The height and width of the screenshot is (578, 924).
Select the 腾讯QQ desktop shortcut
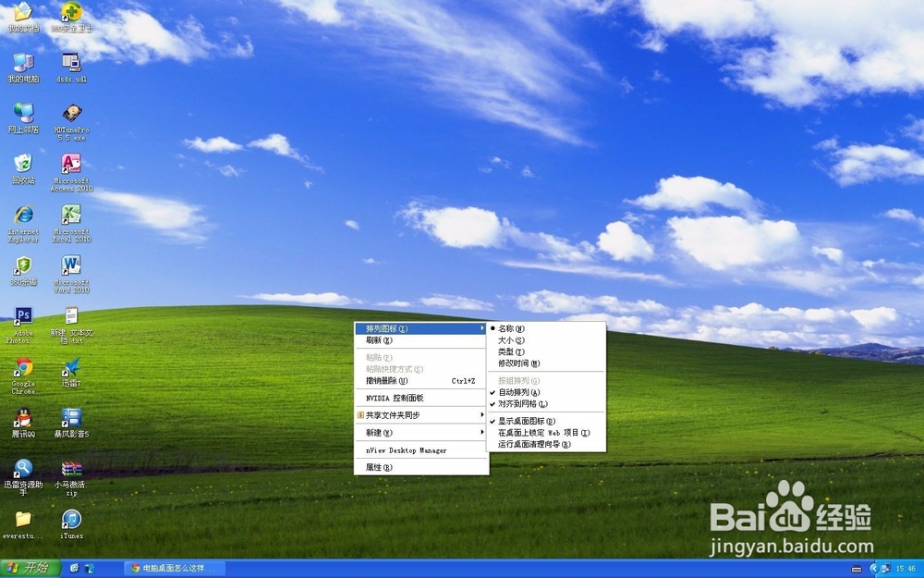23,423
